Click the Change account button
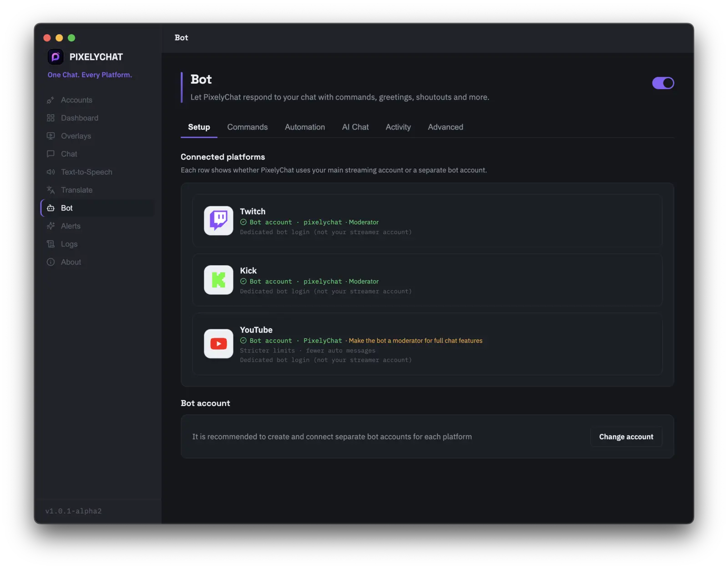Screen dimensions: 728x569 [x=626, y=437]
